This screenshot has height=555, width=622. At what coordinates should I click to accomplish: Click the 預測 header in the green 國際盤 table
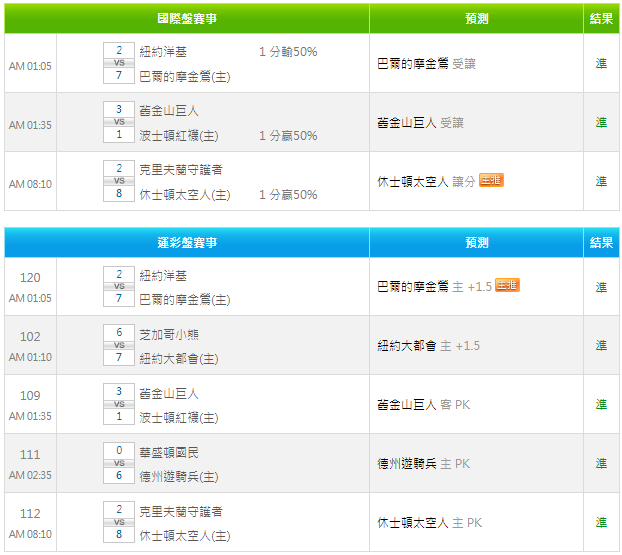[476, 18]
